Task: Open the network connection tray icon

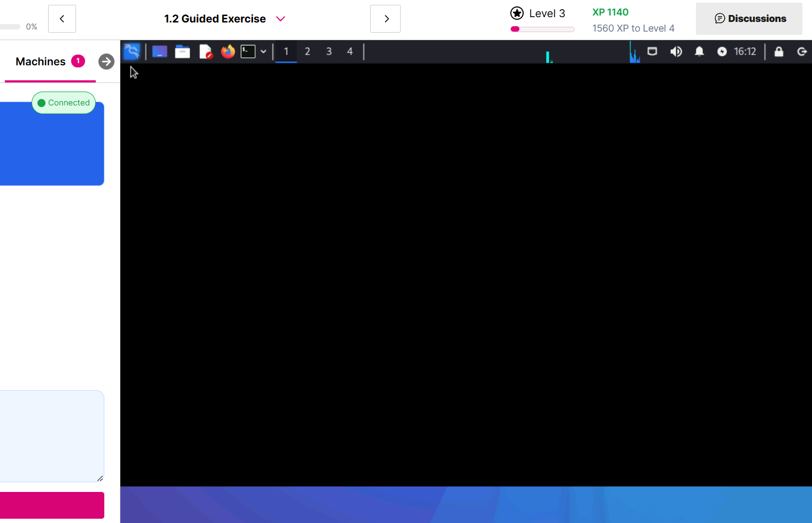Action: click(x=652, y=51)
